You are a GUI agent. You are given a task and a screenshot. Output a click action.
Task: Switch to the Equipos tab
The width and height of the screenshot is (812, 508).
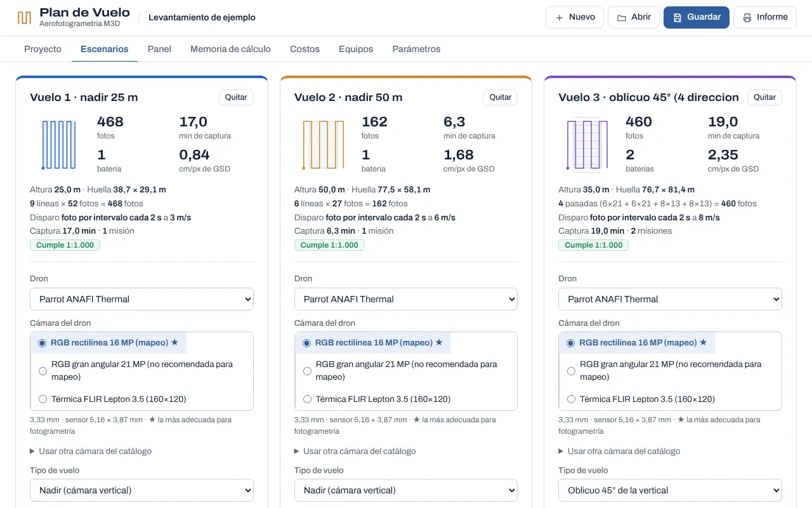356,49
